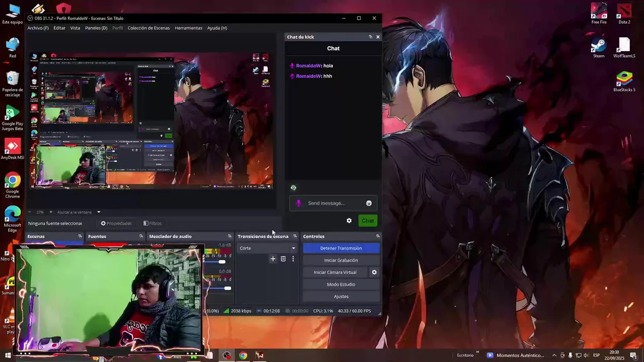Open transition options three-dot menu

coord(293,259)
